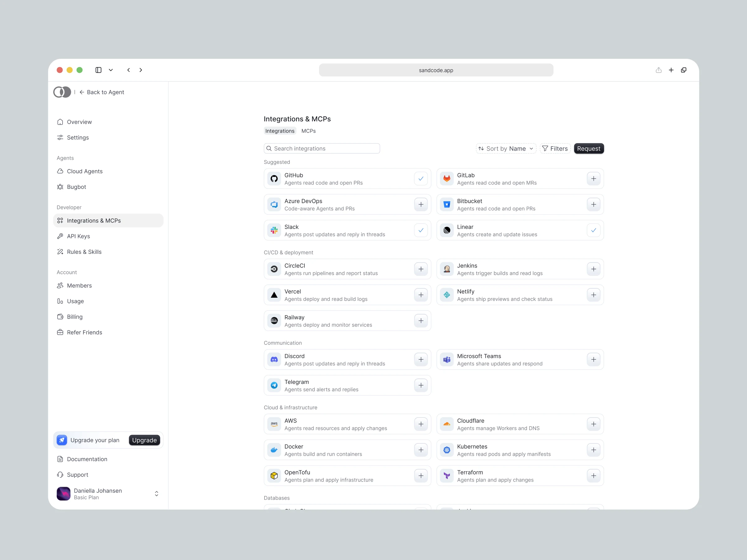Go Back to Agent
The height and width of the screenshot is (560, 747).
tap(102, 92)
